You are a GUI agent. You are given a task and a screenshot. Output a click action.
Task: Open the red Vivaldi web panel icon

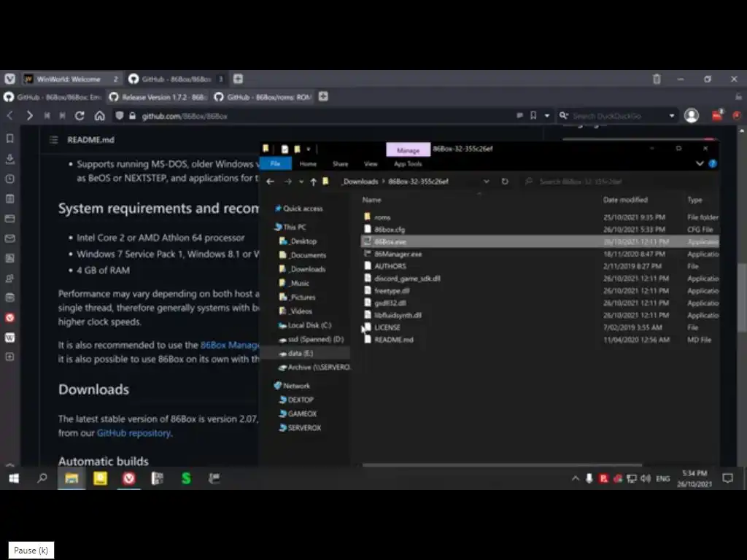pyautogui.click(x=9, y=318)
